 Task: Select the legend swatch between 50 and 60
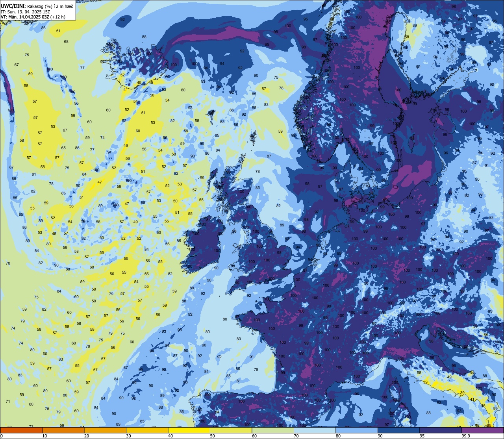click(231, 430)
